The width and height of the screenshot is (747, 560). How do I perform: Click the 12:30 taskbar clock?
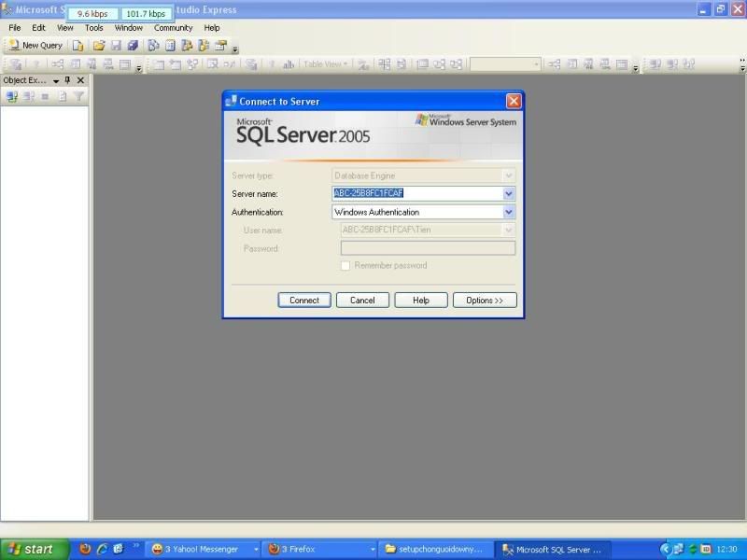click(727, 549)
